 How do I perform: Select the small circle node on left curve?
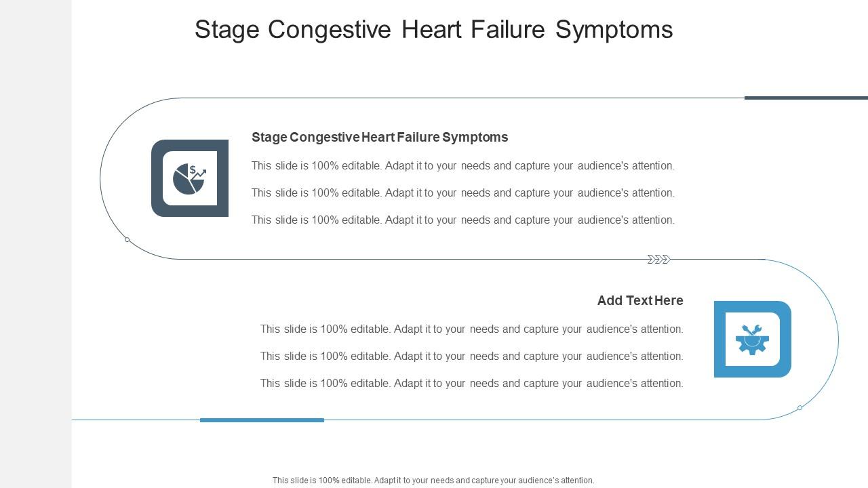[127, 240]
